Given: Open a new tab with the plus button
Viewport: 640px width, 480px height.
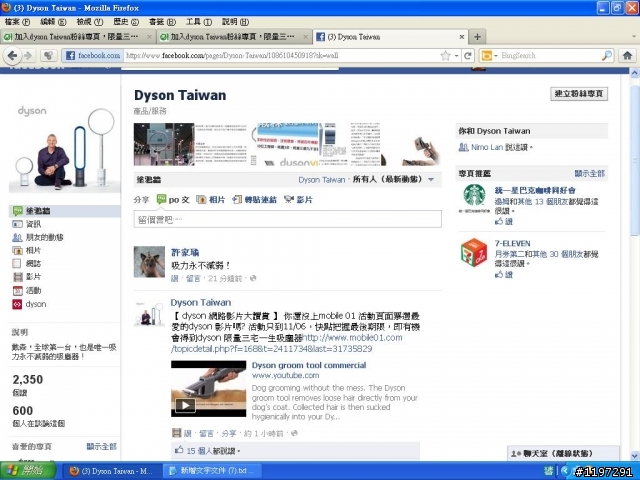Looking at the screenshot, I should point(477,37).
